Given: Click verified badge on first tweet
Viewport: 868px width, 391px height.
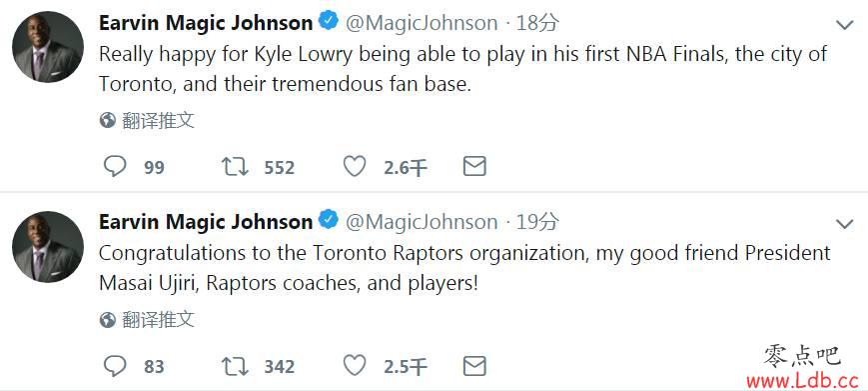Looking at the screenshot, I should [329, 21].
